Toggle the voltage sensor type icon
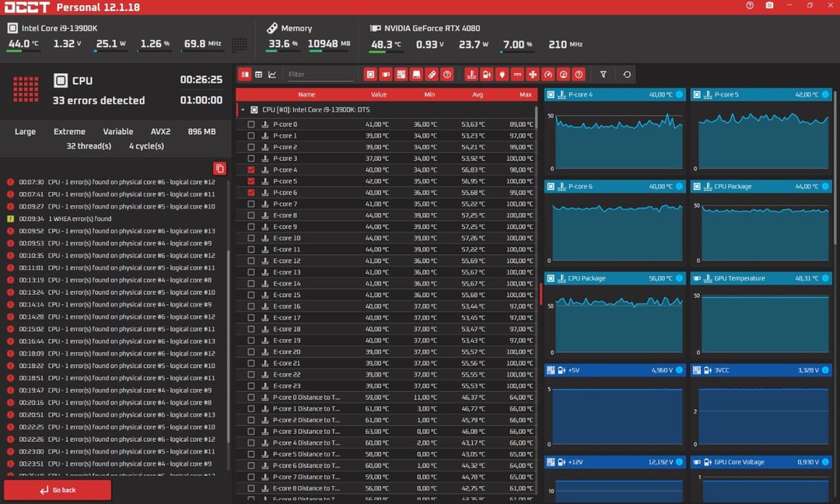The image size is (840, 504). 486,75
